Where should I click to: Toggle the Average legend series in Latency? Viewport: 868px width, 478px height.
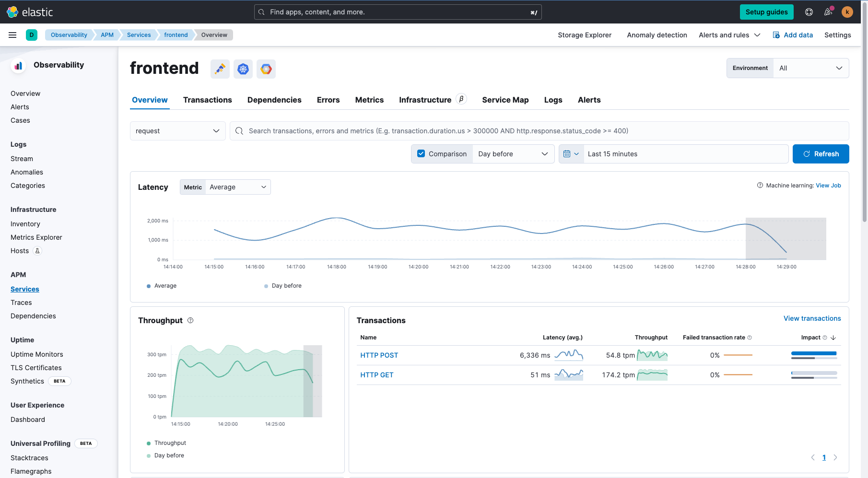pyautogui.click(x=165, y=286)
